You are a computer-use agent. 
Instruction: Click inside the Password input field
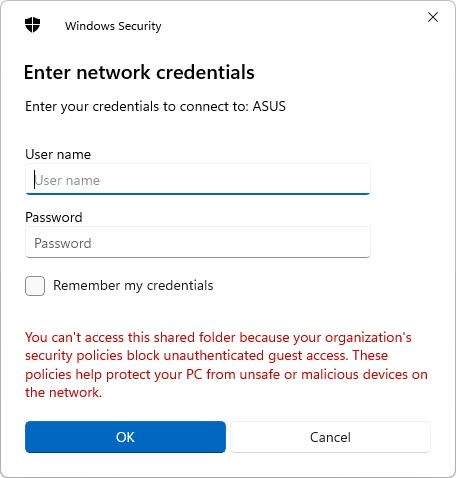(198, 242)
